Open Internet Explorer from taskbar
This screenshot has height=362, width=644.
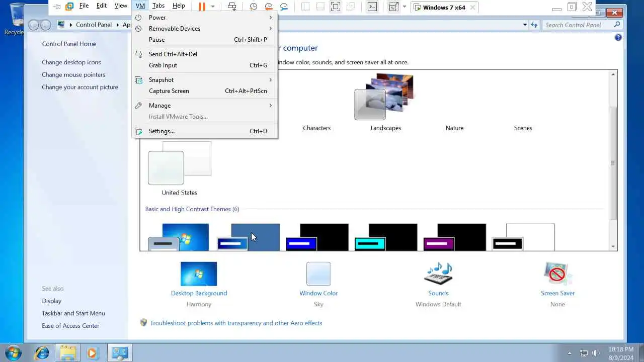(42, 352)
